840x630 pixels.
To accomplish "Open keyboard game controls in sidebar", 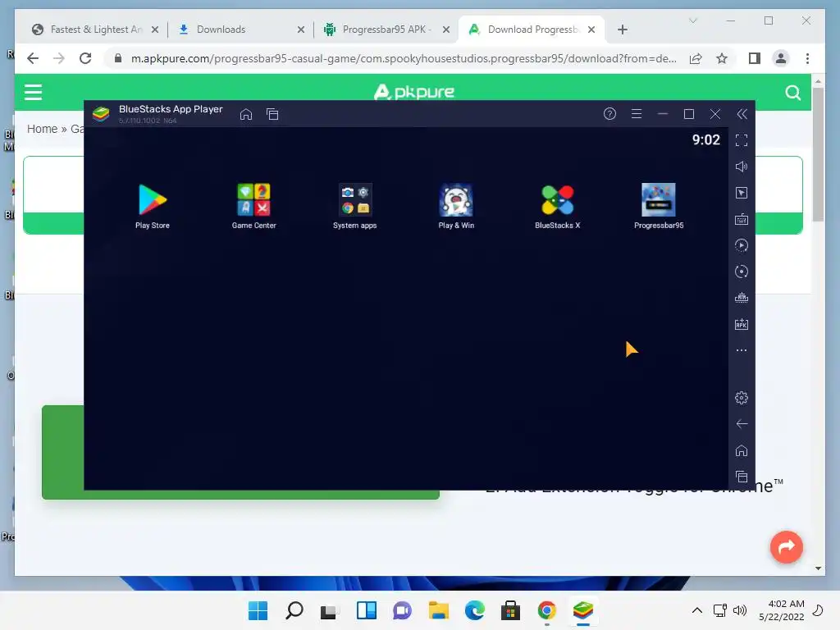I will tap(742, 219).
